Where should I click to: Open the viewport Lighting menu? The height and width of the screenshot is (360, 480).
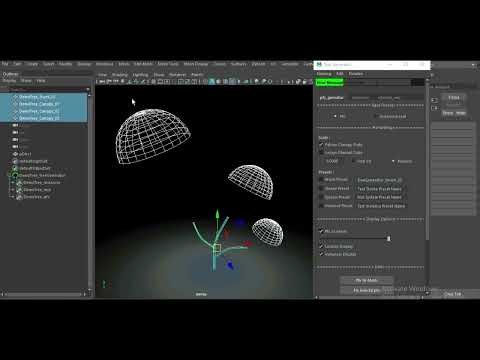pyautogui.click(x=140, y=75)
